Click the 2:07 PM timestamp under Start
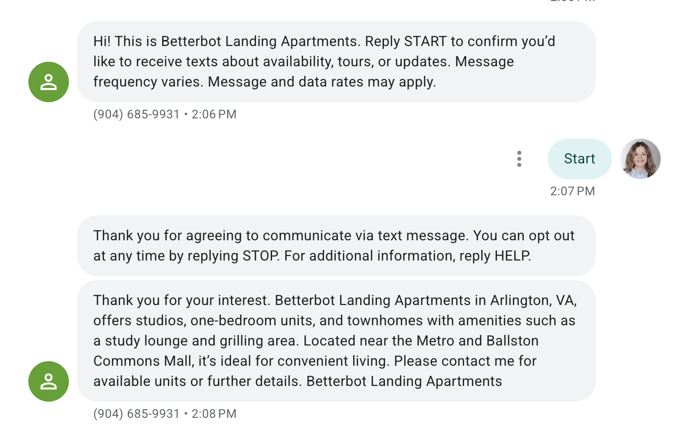The width and height of the screenshot is (688, 433). (572, 191)
